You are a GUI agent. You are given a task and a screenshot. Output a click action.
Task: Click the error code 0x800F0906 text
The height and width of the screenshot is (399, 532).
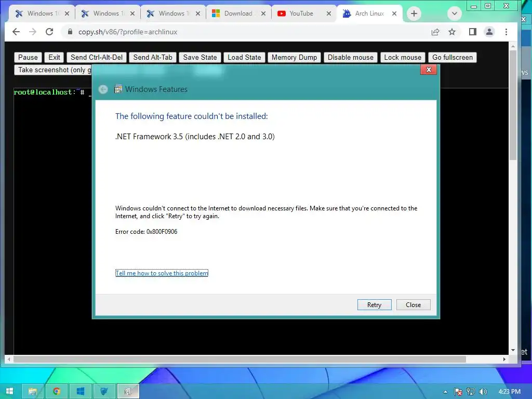tap(146, 232)
